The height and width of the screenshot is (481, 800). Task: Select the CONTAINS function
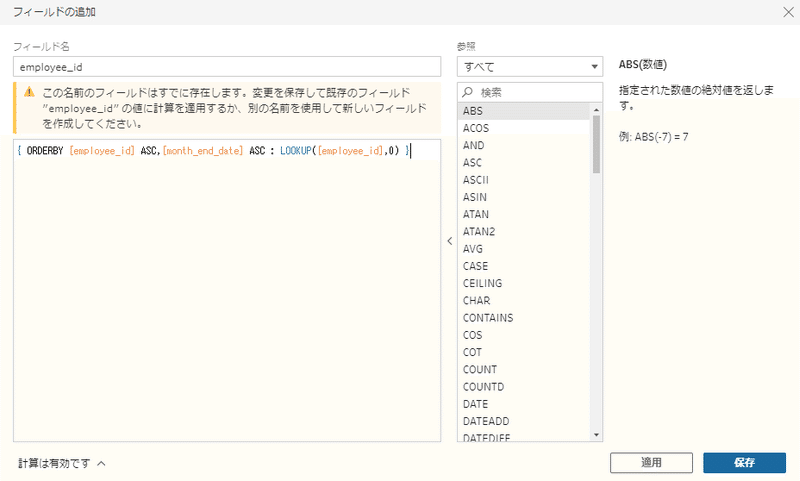pos(523,318)
